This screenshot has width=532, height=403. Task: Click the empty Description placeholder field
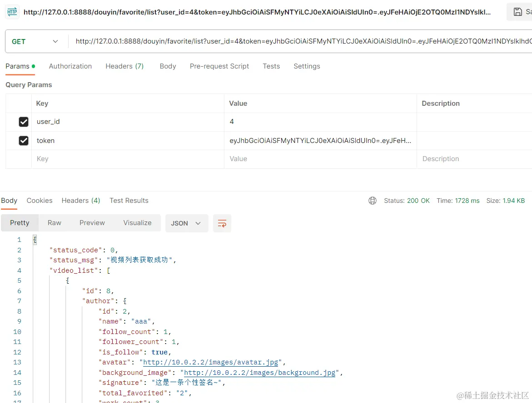coord(474,159)
